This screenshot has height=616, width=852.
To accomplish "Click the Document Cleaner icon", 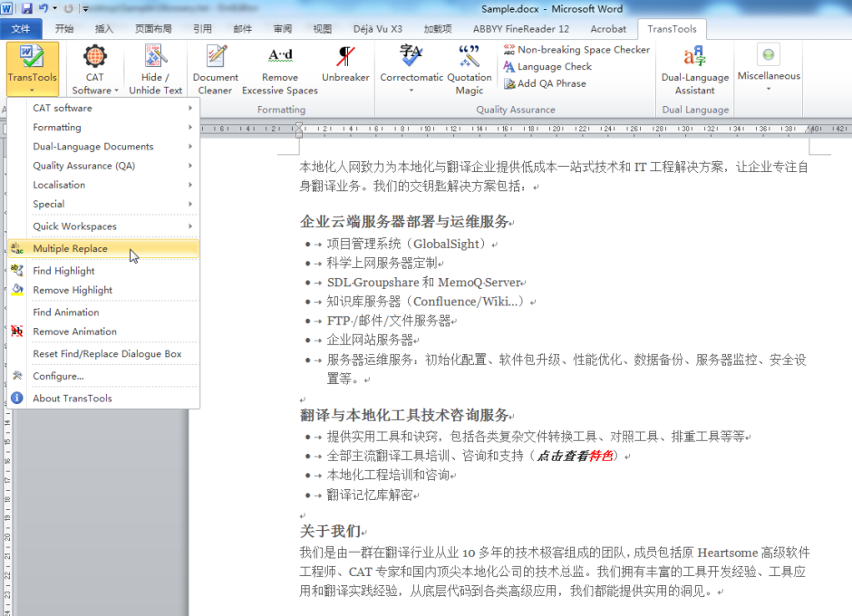I will [x=216, y=59].
